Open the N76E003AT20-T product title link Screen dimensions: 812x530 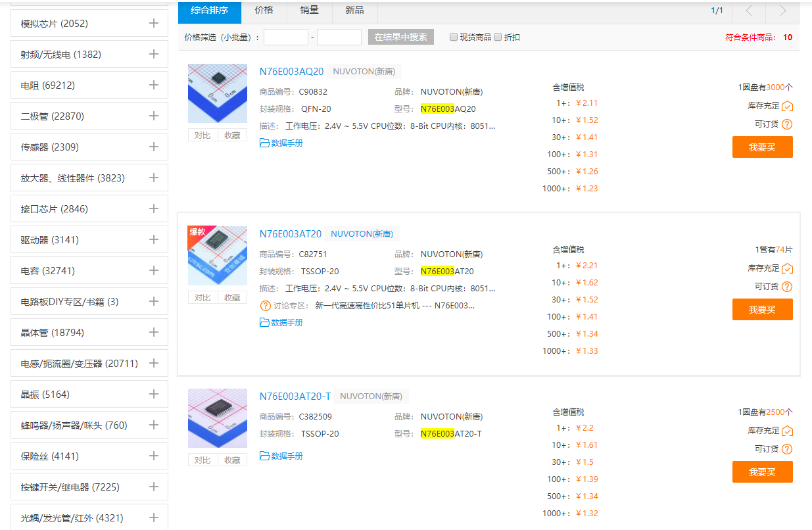pos(295,397)
